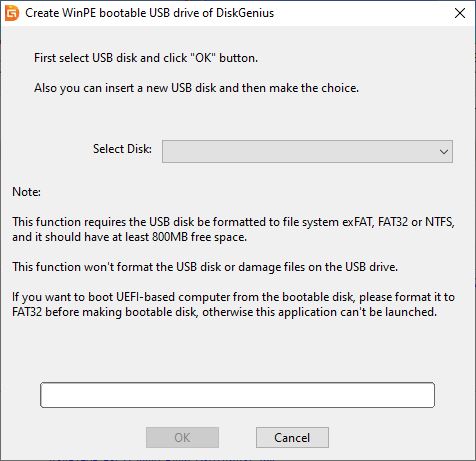
Task: Click the 'won't format the USB disk' sentence
Action: 205,267
